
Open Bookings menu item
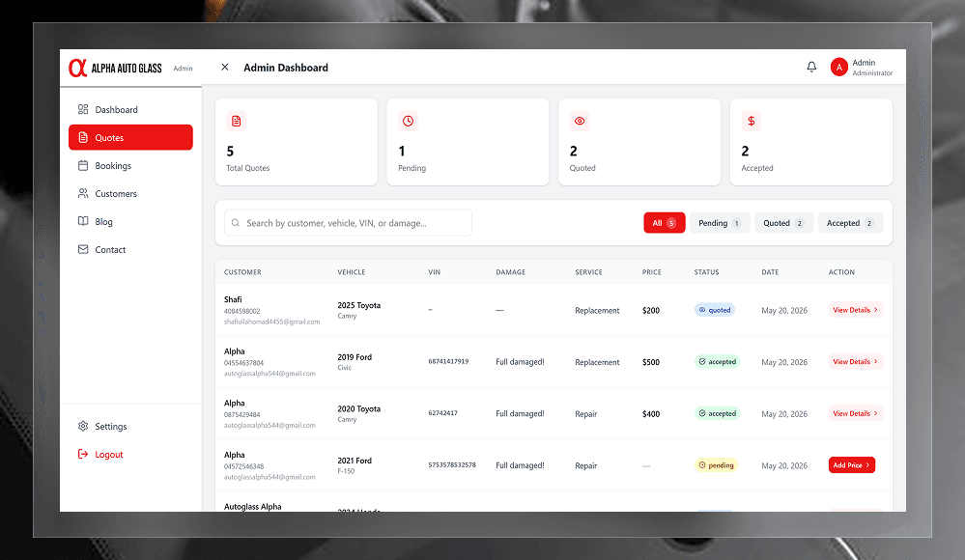coord(130,165)
